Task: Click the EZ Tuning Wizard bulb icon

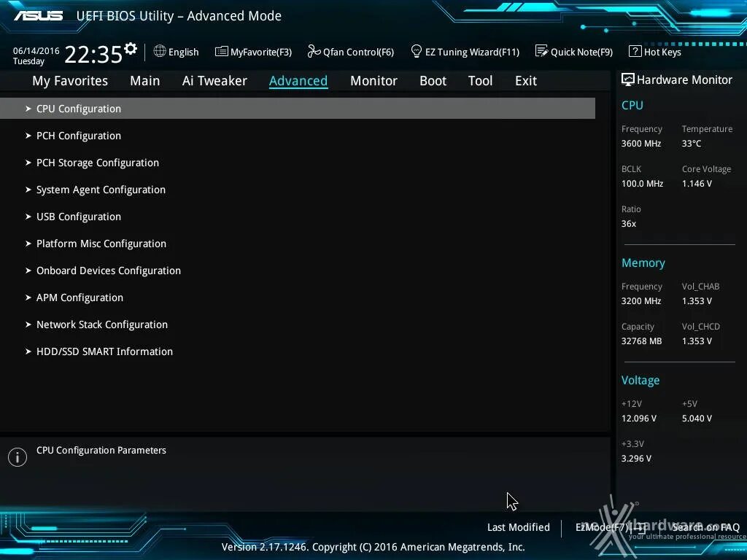Action: pyautogui.click(x=416, y=51)
